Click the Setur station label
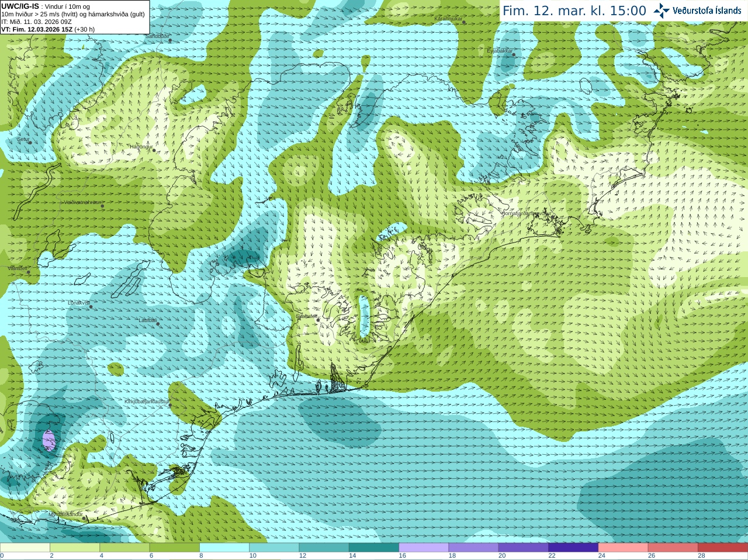This screenshot has height=560, width=748. 23,139
